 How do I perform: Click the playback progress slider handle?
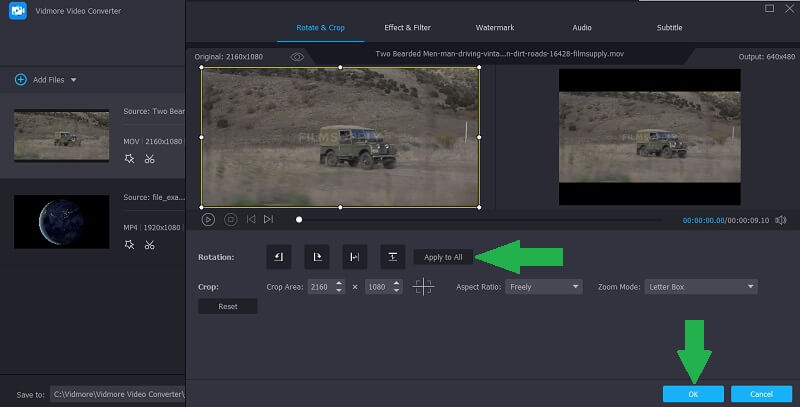(x=298, y=219)
